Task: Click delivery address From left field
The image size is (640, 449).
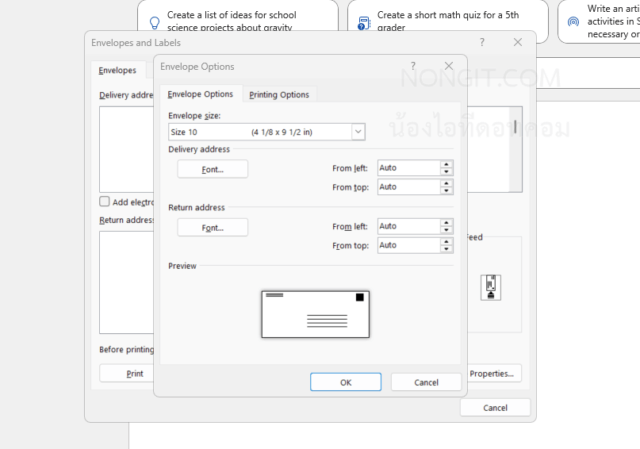Action: click(x=409, y=168)
